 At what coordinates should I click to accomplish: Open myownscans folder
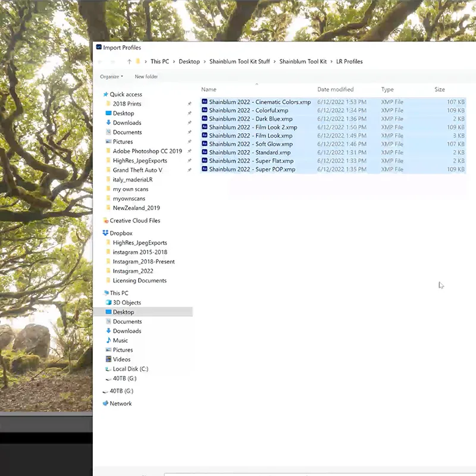click(129, 199)
